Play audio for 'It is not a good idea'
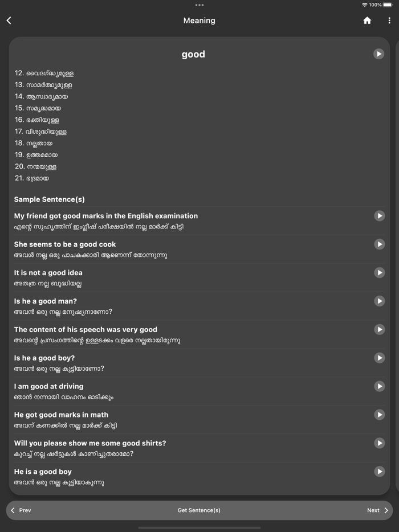This screenshot has width=399, height=532. click(x=379, y=272)
